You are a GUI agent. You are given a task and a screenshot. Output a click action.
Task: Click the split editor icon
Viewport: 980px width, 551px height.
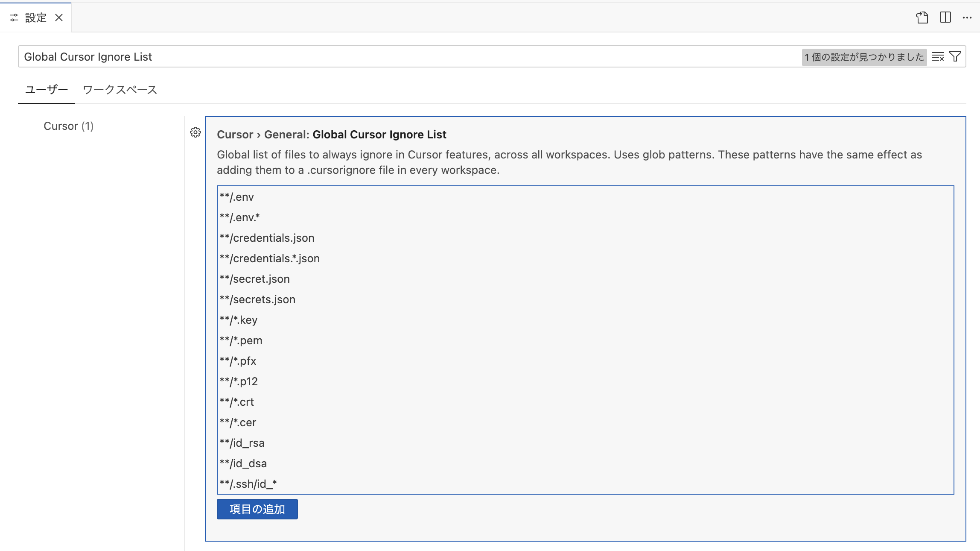945,18
